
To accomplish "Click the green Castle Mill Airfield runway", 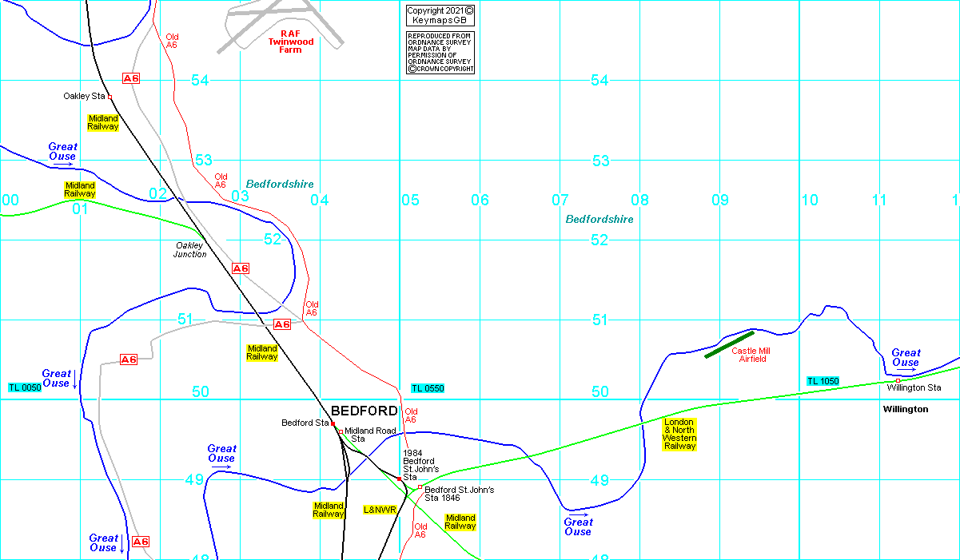I will click(729, 344).
